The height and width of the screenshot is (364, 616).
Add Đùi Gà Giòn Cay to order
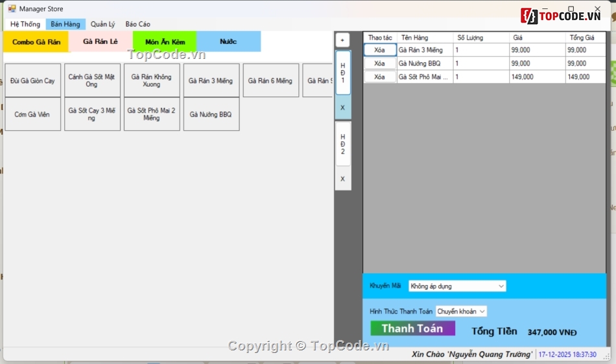pos(32,81)
